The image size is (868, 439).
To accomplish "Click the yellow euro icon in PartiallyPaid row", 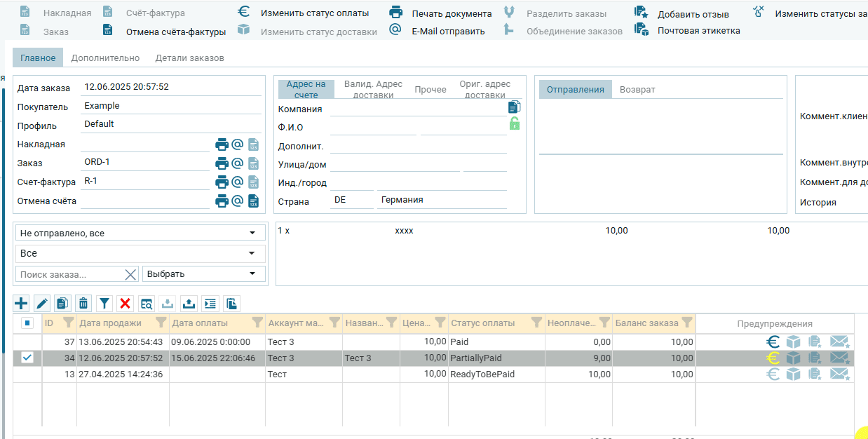I will (x=773, y=358).
